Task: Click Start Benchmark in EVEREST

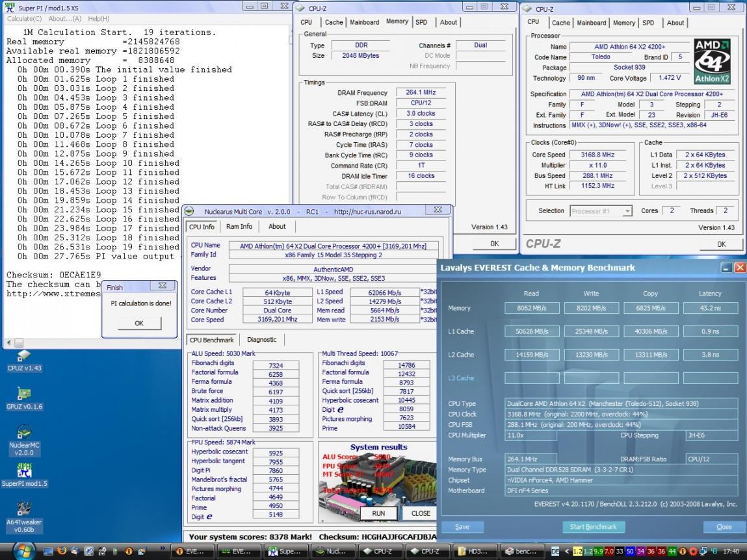Action: [x=593, y=527]
